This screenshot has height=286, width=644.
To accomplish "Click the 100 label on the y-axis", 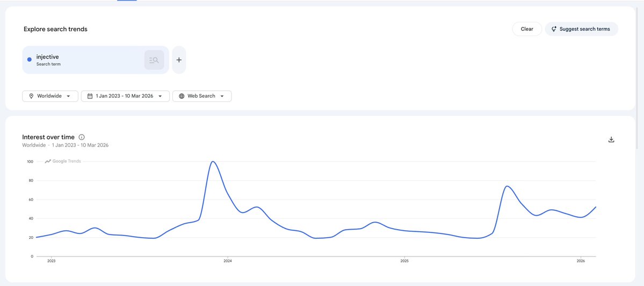I will click(30, 162).
